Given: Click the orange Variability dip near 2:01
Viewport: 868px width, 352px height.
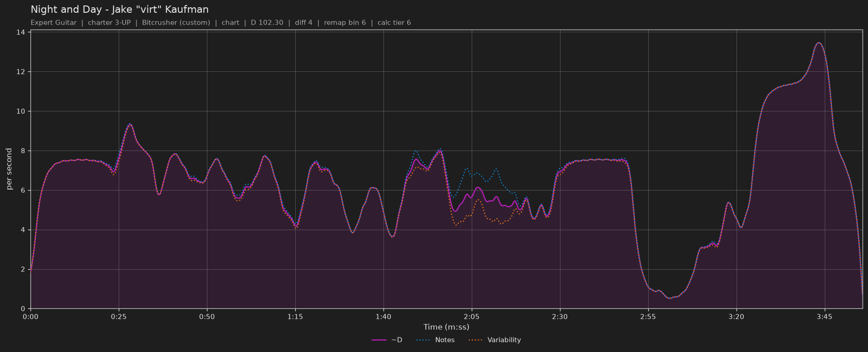Looking at the screenshot, I should click(x=456, y=225).
